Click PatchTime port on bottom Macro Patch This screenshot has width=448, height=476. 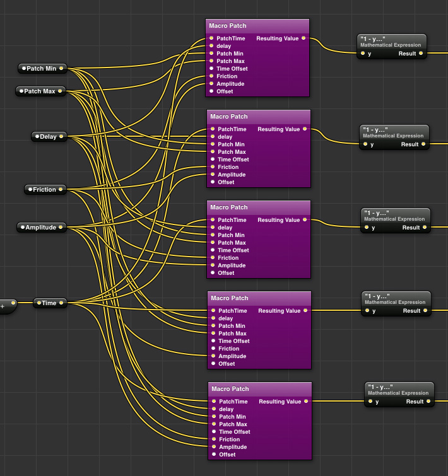[214, 402]
